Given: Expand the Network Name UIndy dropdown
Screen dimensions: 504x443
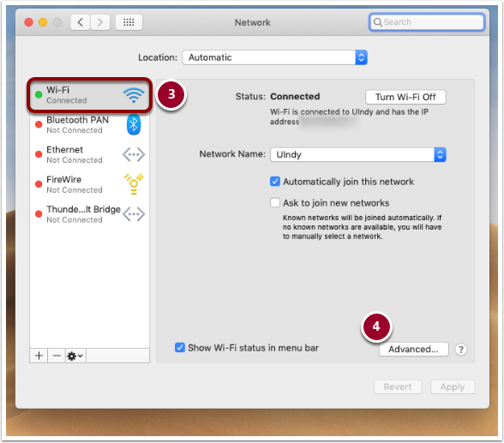Looking at the screenshot, I should 358,154.
